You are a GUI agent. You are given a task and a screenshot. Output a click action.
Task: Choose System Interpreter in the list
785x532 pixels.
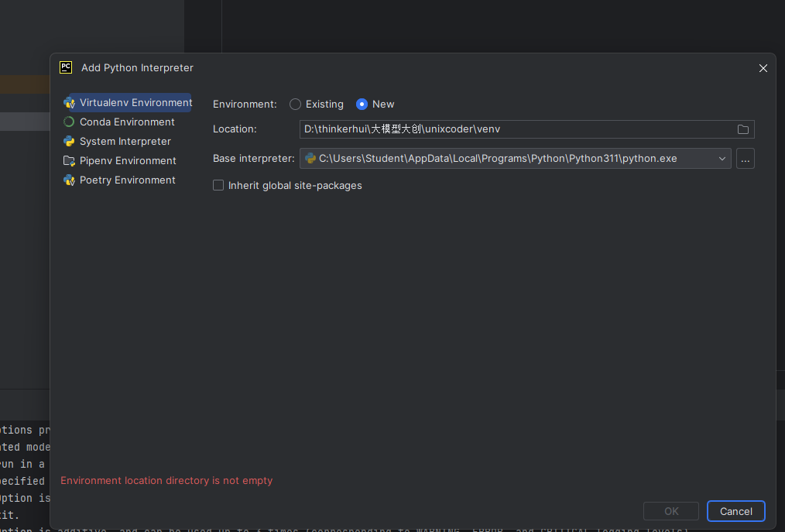click(x=125, y=141)
